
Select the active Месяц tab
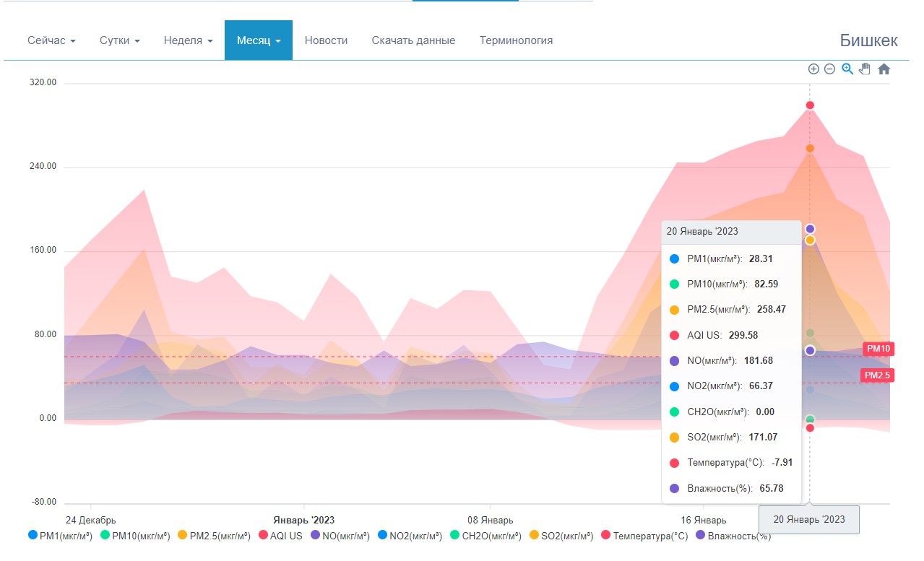(x=258, y=40)
